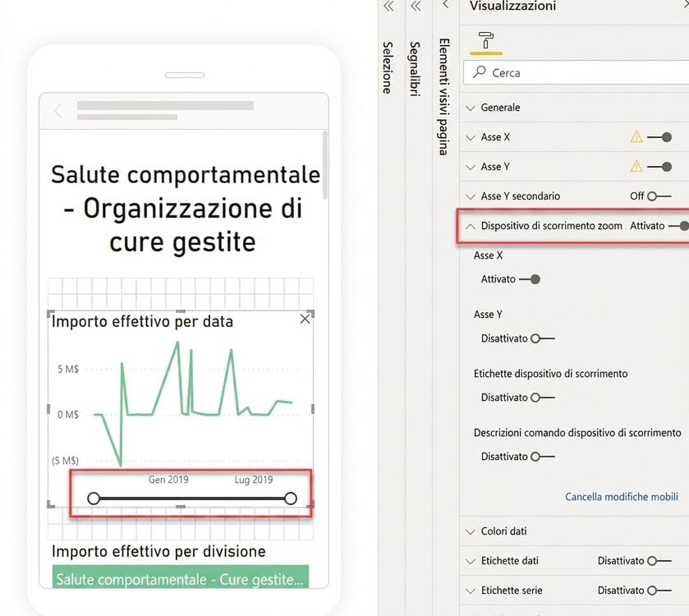Open the Selezione vertical tab
Viewport: 689px width, 616px height.
point(387,67)
